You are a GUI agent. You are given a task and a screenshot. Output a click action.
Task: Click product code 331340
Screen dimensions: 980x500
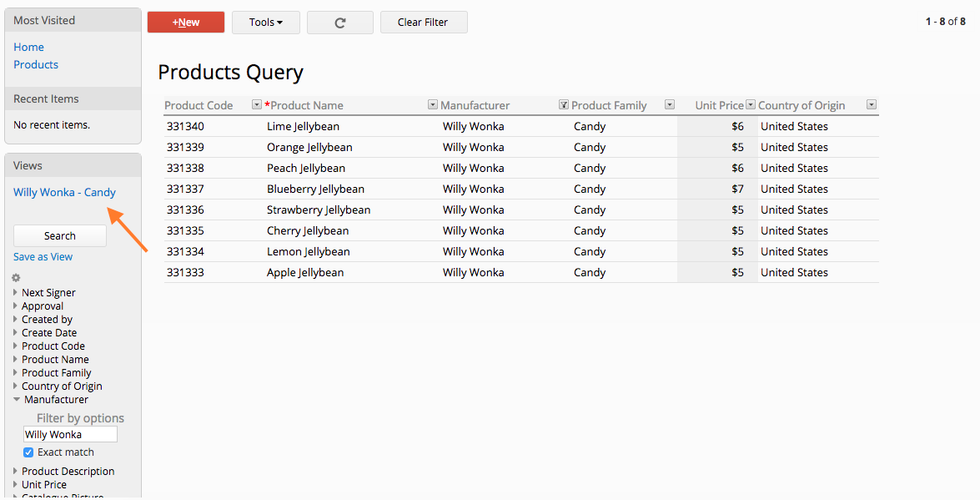[x=185, y=126]
